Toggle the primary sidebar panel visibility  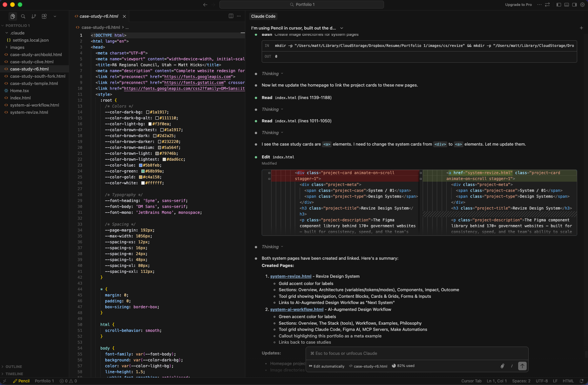coord(558,5)
